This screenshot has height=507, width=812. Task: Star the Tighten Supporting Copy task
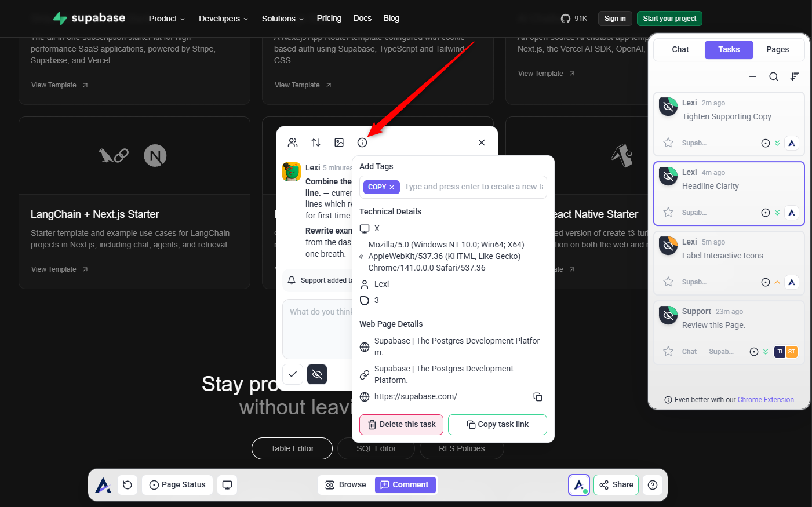668,143
